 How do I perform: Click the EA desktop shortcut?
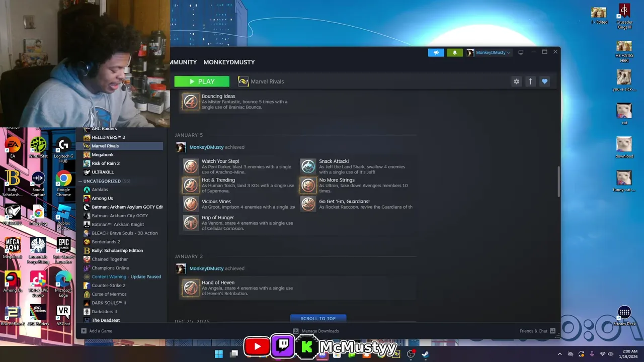click(13, 148)
